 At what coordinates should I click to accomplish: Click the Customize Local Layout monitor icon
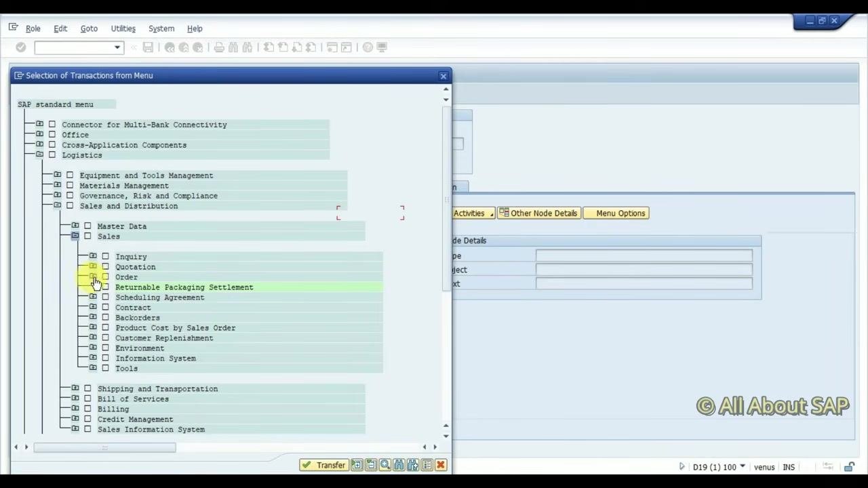[382, 47]
